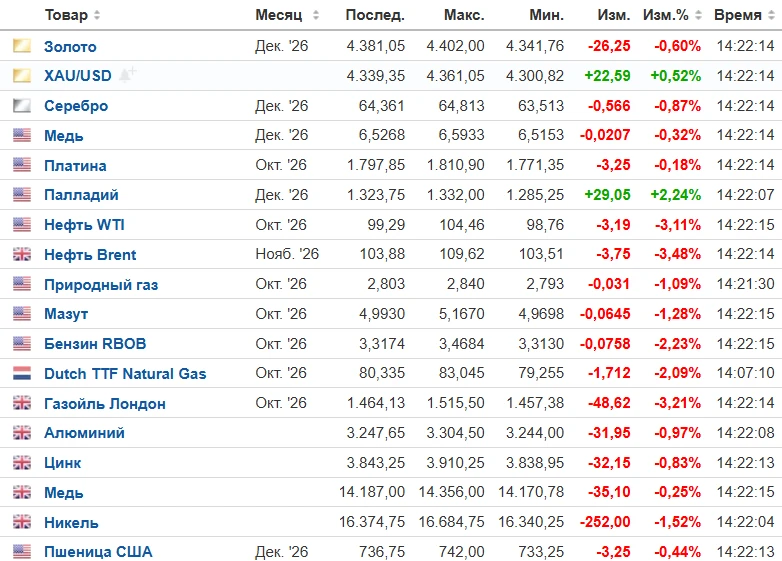Sort the table by Товар column arrows
This screenshot has height=561, width=782.
[x=97, y=15]
